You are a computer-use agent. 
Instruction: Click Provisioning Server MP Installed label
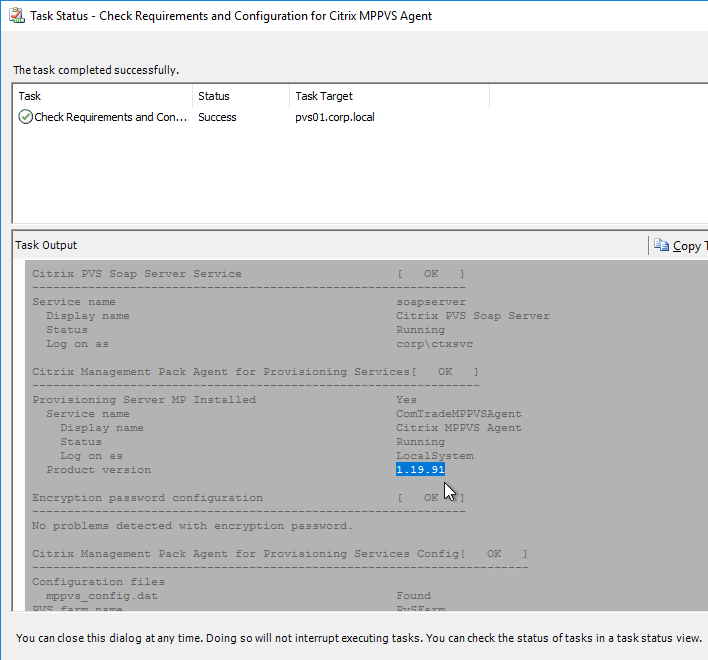coord(144,400)
